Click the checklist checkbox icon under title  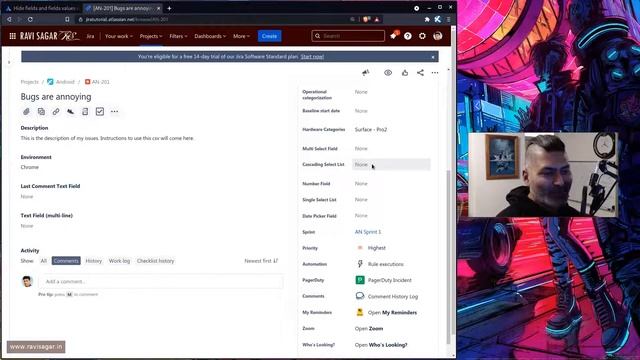[100, 111]
